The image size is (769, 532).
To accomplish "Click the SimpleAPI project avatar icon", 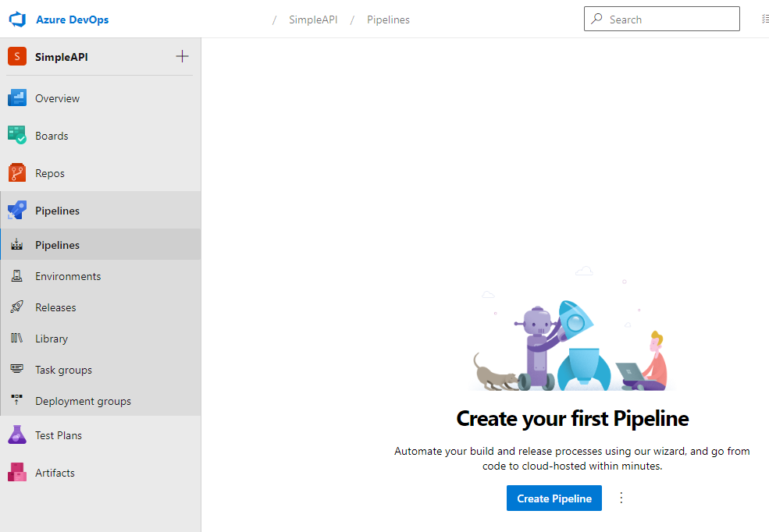I will click(17, 57).
